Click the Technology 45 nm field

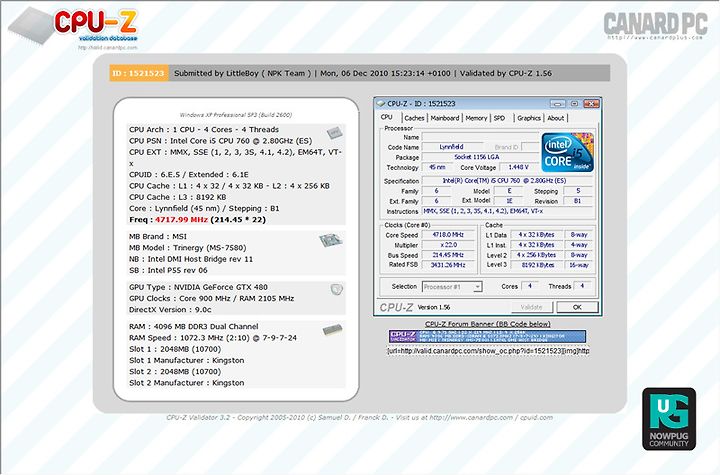[437, 167]
